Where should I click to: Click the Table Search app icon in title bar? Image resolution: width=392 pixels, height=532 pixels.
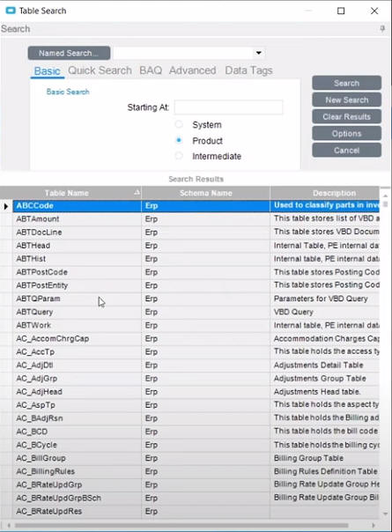pos(11,11)
